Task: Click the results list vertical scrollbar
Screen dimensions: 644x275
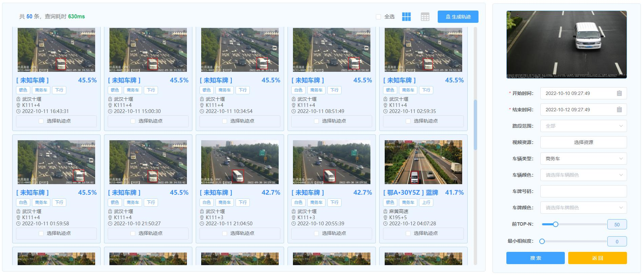Action: click(475, 125)
